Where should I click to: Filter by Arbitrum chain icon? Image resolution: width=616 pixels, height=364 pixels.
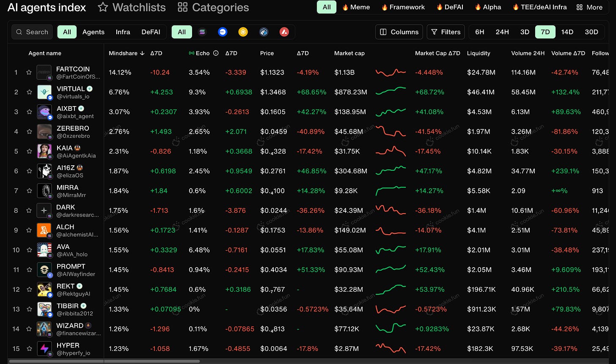pos(264,32)
